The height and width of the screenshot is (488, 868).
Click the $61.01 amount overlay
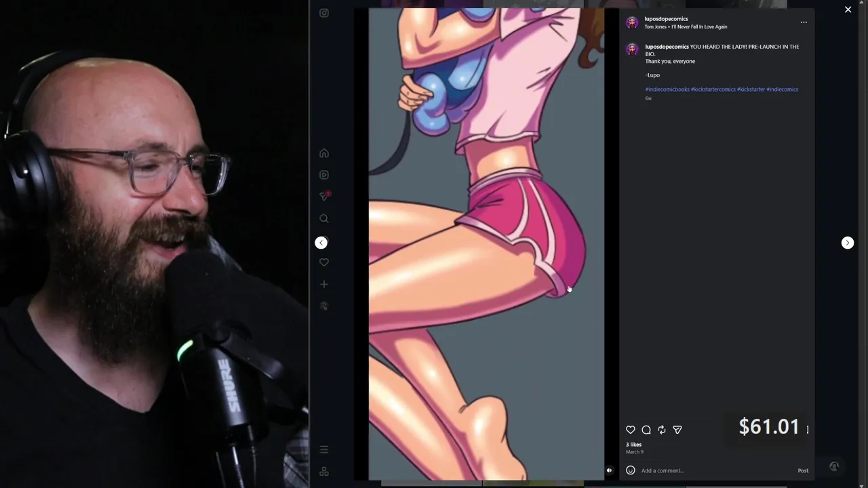point(769,427)
